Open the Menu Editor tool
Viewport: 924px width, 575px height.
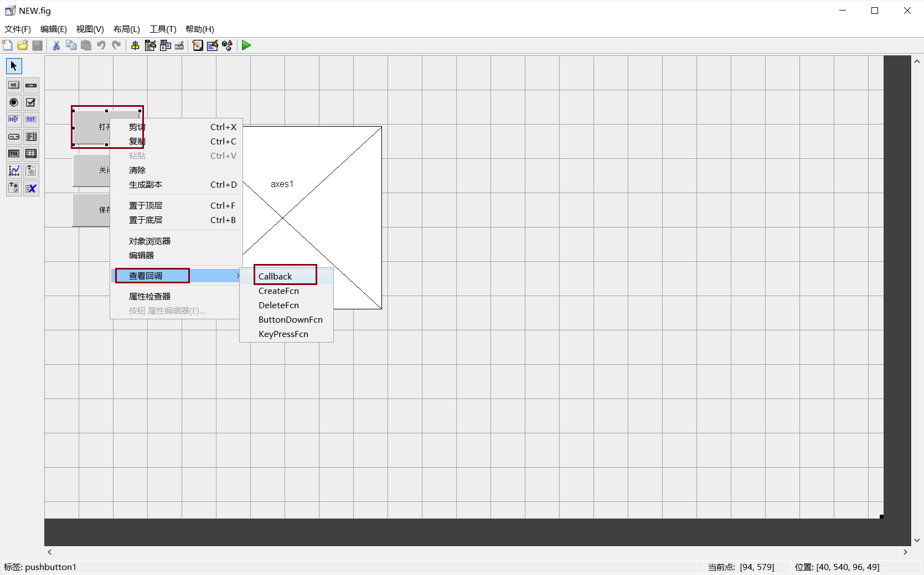click(x=150, y=45)
